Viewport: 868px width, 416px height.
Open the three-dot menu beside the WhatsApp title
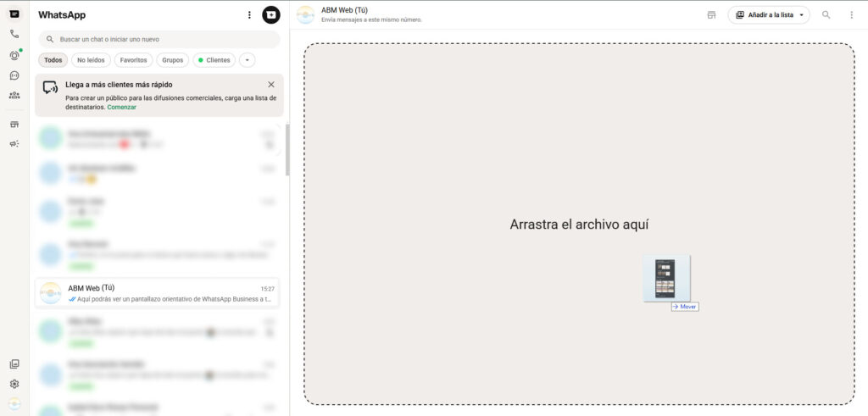click(249, 15)
